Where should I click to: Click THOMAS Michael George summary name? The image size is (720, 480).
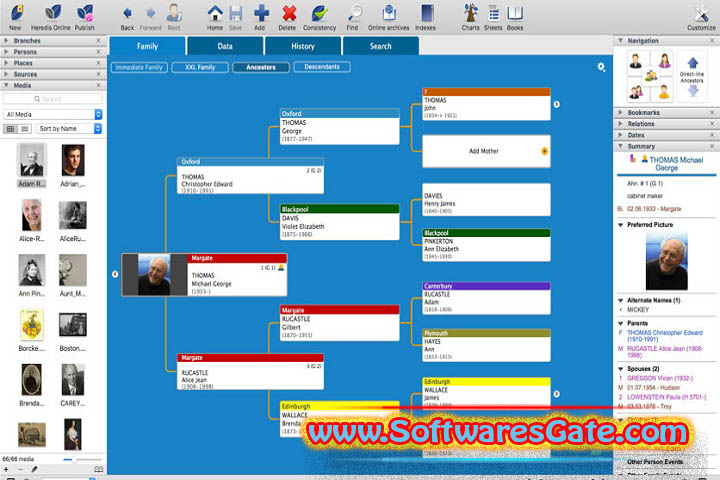tap(676, 164)
